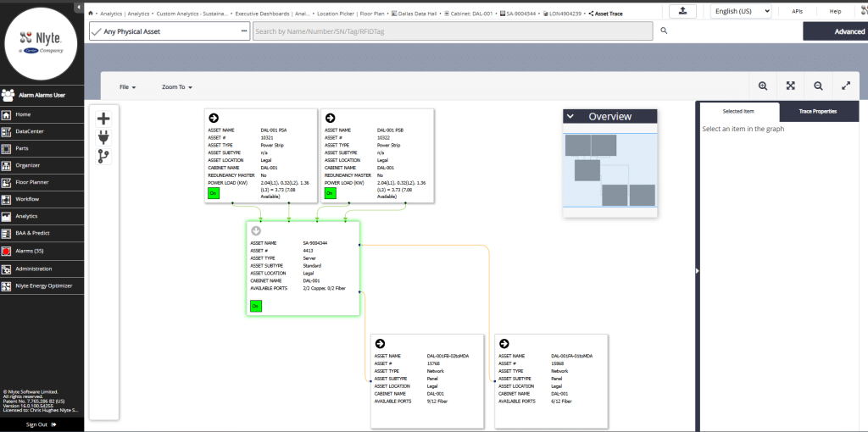Open Analytics from the sidebar
Viewport: 868px width, 432px height.
(42, 216)
